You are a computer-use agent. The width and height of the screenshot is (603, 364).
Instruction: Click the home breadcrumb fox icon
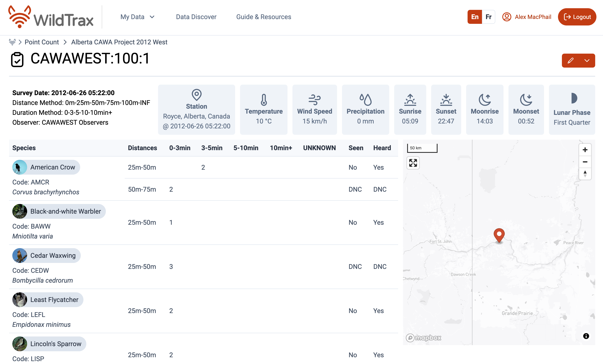[x=12, y=42]
